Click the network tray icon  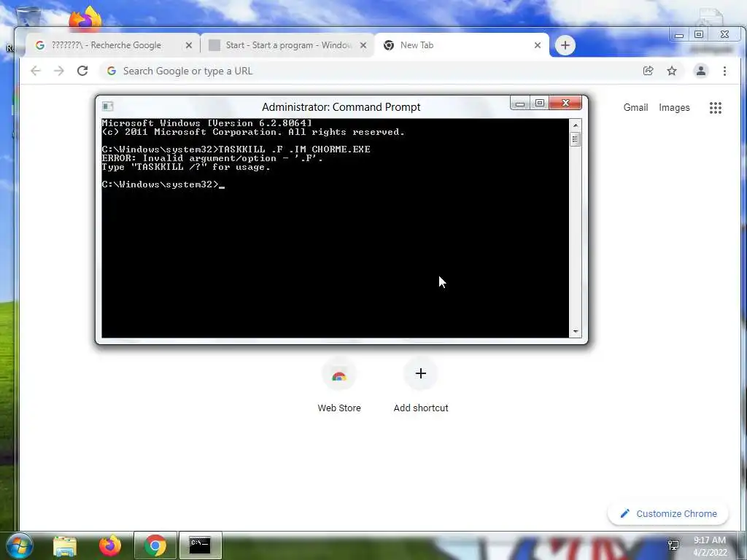coord(673,545)
